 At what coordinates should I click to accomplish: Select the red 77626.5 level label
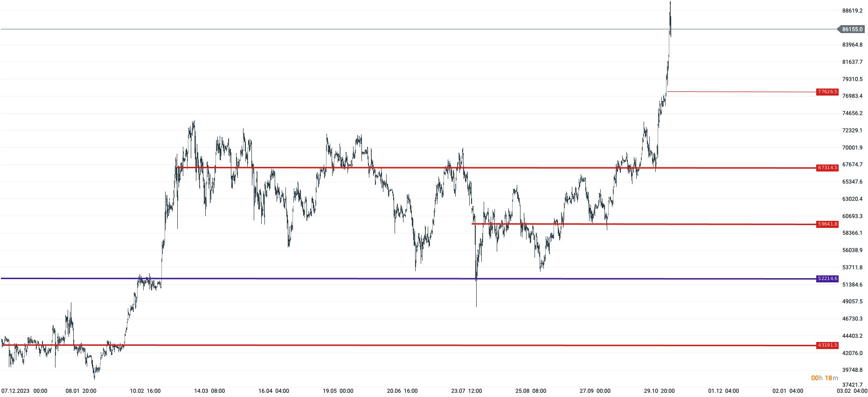[x=827, y=92]
